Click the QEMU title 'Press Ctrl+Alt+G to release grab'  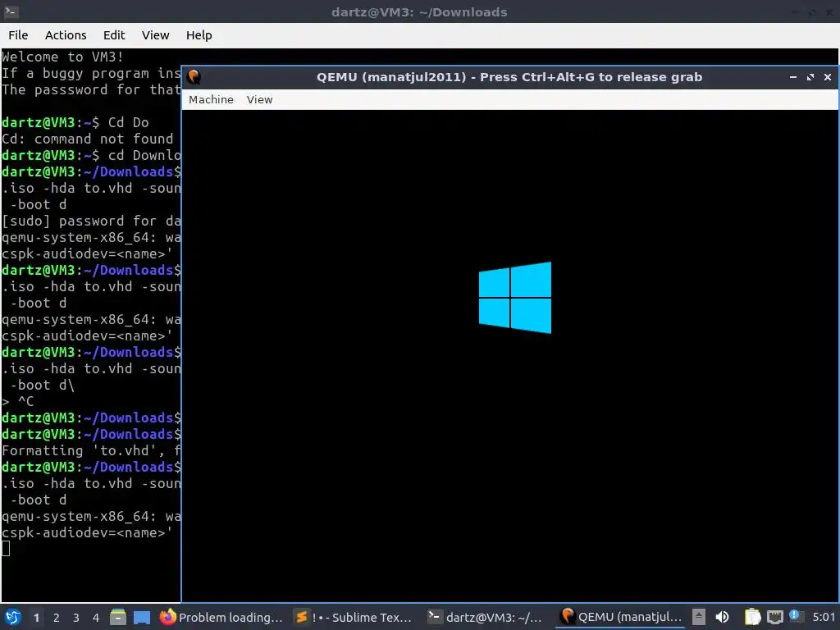(x=591, y=77)
